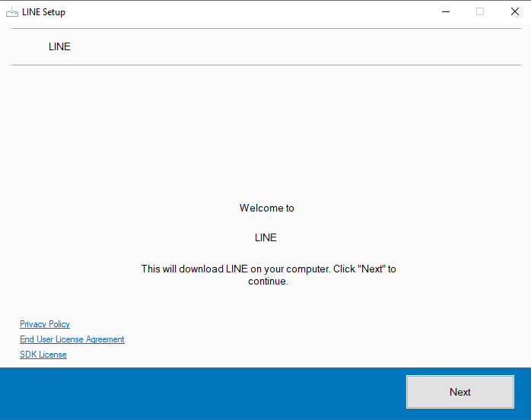The height and width of the screenshot is (420, 531).
Task: Click the divider line below the LINE heading
Action: pos(265,65)
